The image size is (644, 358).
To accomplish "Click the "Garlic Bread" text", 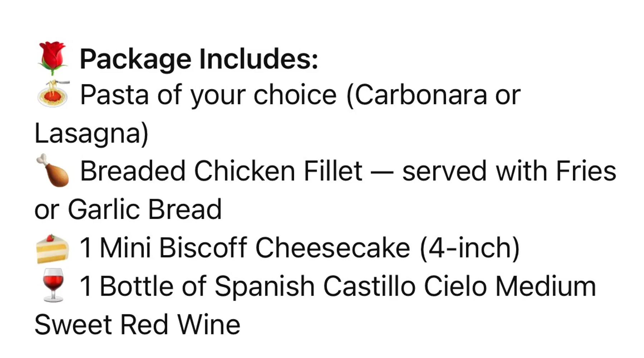I will [x=145, y=209].
